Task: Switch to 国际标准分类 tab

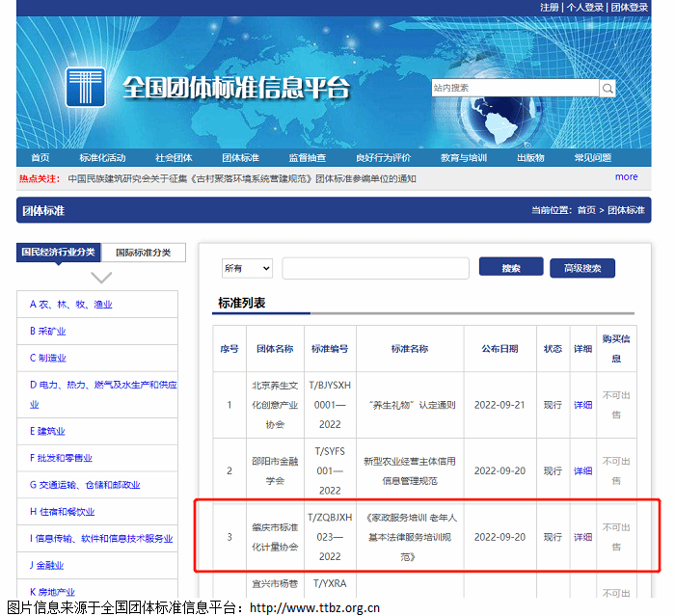Action: click(144, 253)
